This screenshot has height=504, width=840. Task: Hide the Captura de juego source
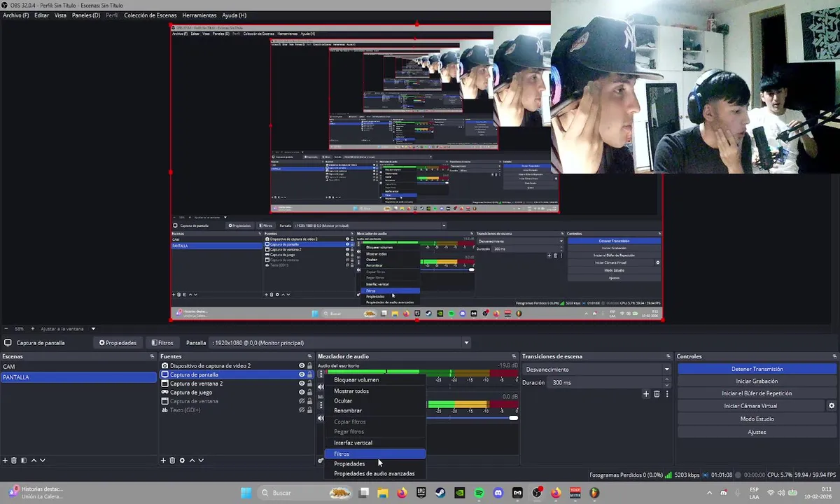tap(302, 393)
